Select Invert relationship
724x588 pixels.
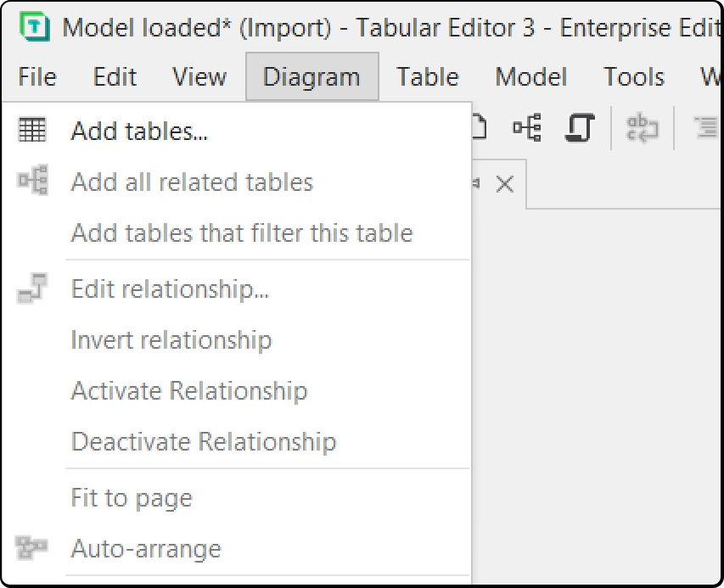click(x=237, y=340)
